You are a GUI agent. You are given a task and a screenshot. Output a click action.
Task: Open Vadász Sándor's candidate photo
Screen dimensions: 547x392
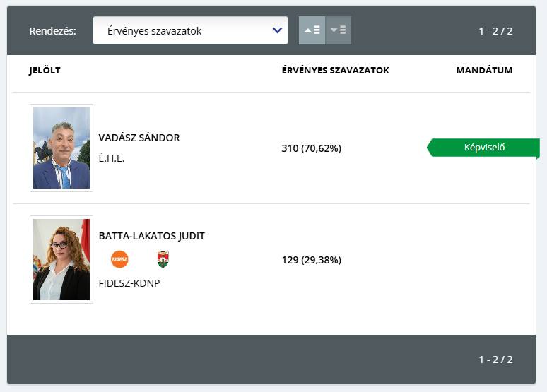(61, 148)
